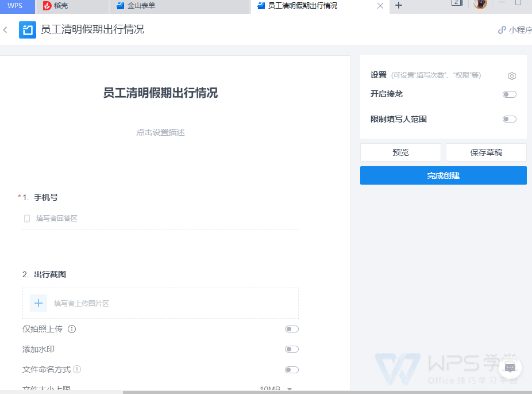Switch to the 金山表单 tab
This screenshot has width=532, height=394.
[x=179, y=6]
